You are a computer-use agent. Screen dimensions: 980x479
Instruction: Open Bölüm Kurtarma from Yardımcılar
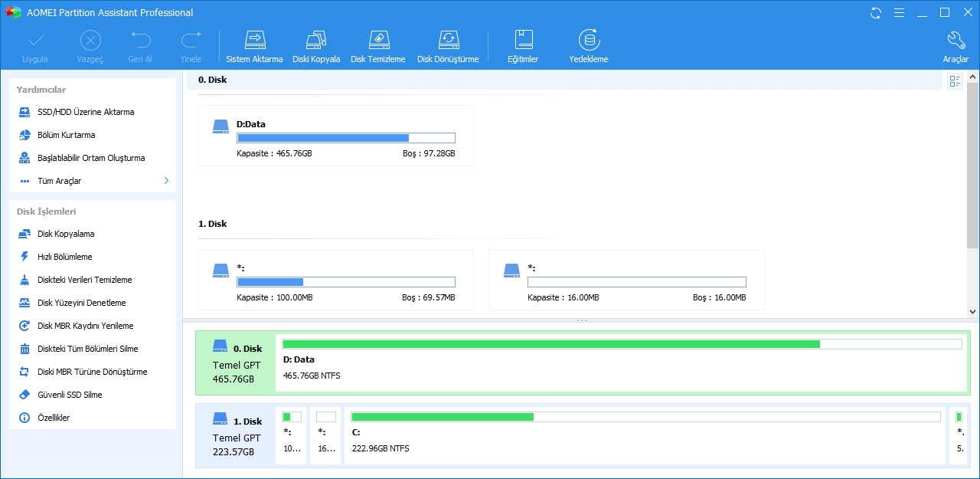click(x=66, y=135)
